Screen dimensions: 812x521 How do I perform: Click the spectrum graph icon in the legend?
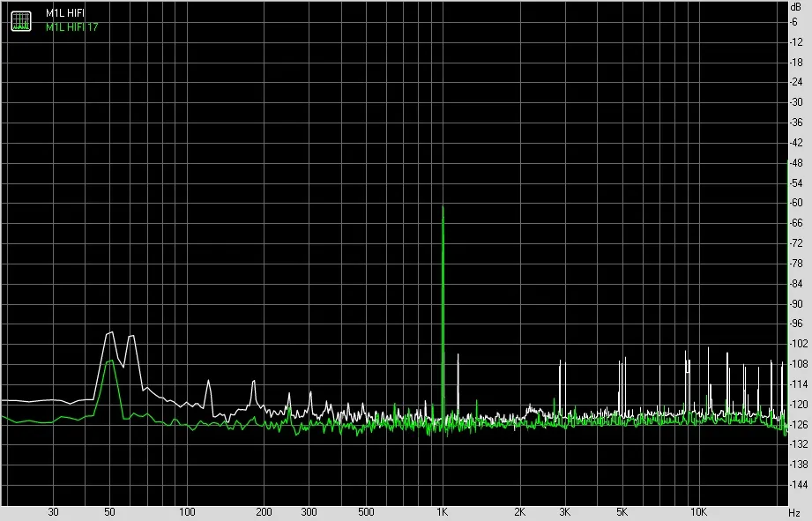pos(21,21)
